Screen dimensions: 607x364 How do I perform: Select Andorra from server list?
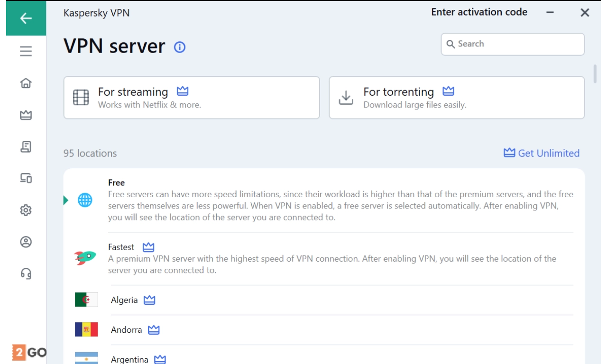(126, 330)
